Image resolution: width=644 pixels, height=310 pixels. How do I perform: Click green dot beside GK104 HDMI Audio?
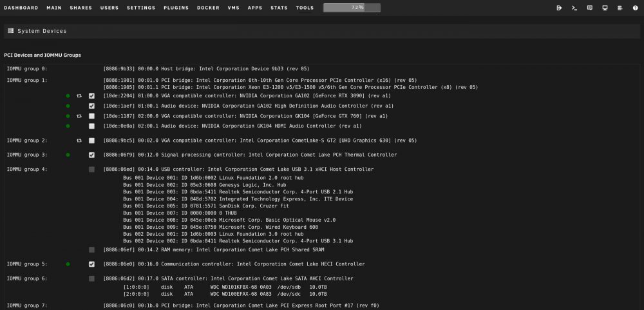pyautogui.click(x=68, y=126)
